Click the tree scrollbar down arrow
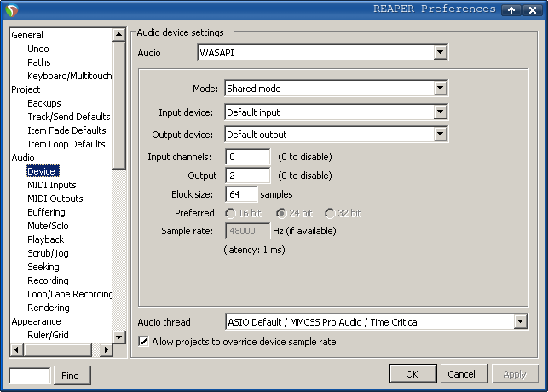 click(x=118, y=337)
